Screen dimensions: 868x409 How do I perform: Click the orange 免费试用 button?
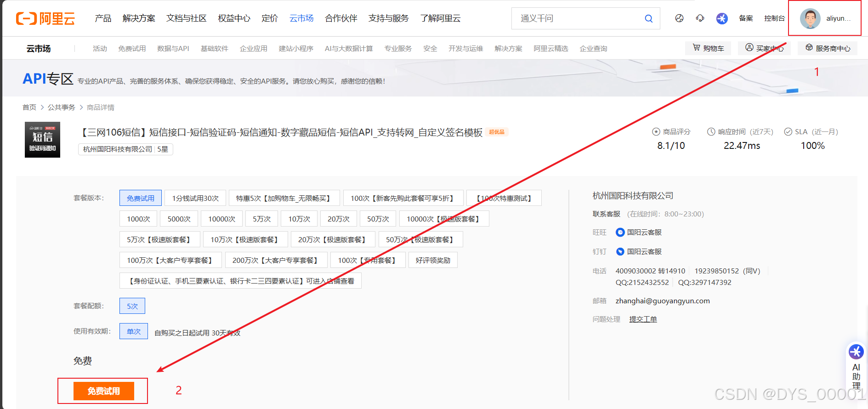pos(104,391)
